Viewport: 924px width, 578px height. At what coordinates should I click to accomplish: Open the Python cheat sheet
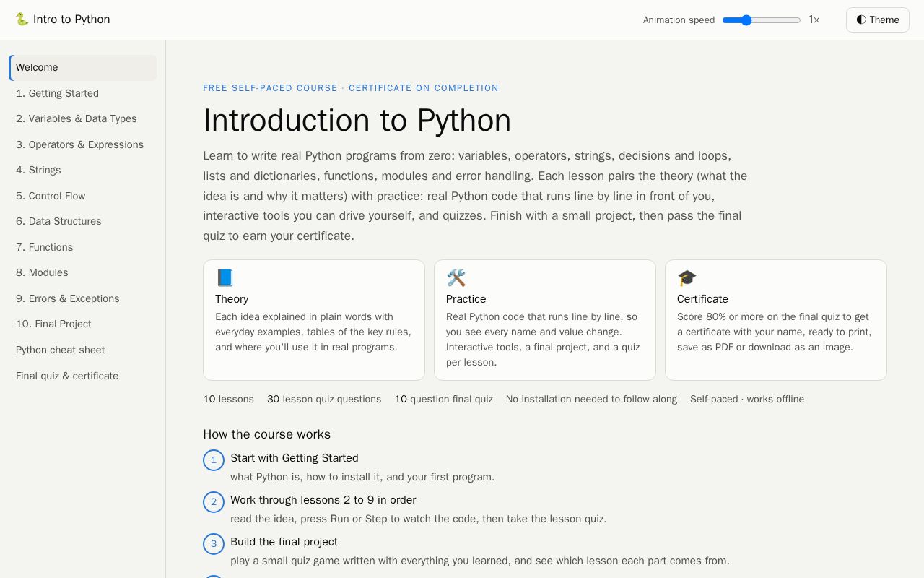pyautogui.click(x=82, y=350)
